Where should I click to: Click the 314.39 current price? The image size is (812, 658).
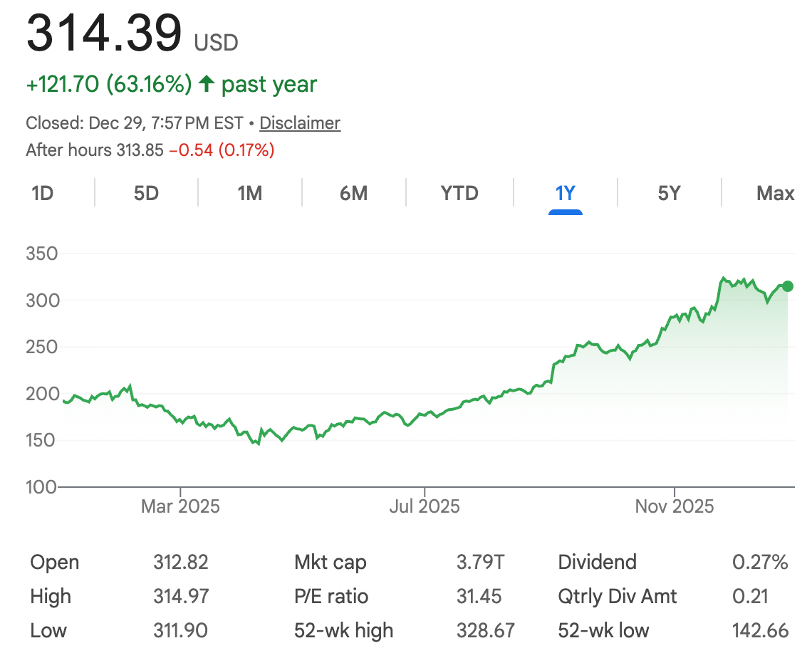pyautogui.click(x=104, y=33)
